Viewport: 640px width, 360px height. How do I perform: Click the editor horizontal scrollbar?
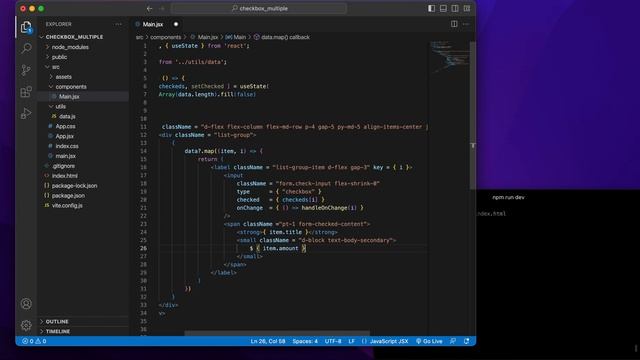(x=277, y=333)
